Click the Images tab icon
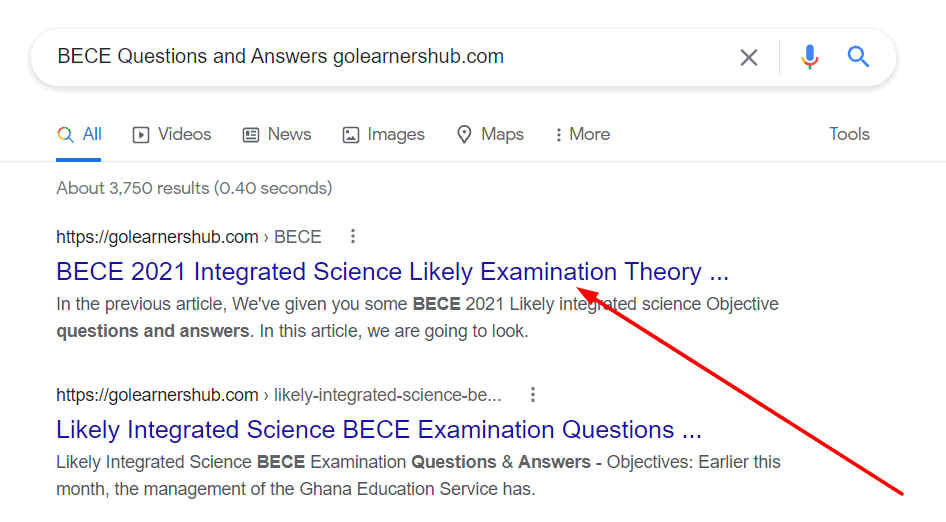 pyautogui.click(x=351, y=135)
